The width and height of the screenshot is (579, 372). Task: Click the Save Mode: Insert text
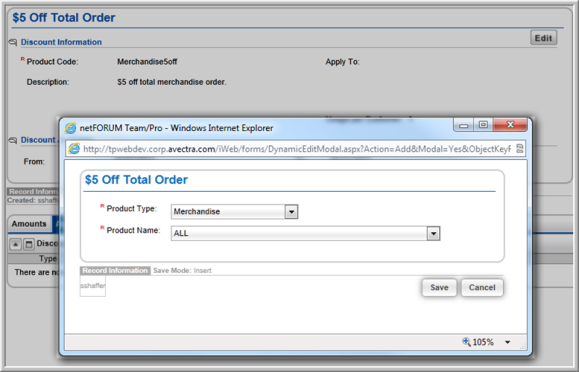pyautogui.click(x=182, y=270)
